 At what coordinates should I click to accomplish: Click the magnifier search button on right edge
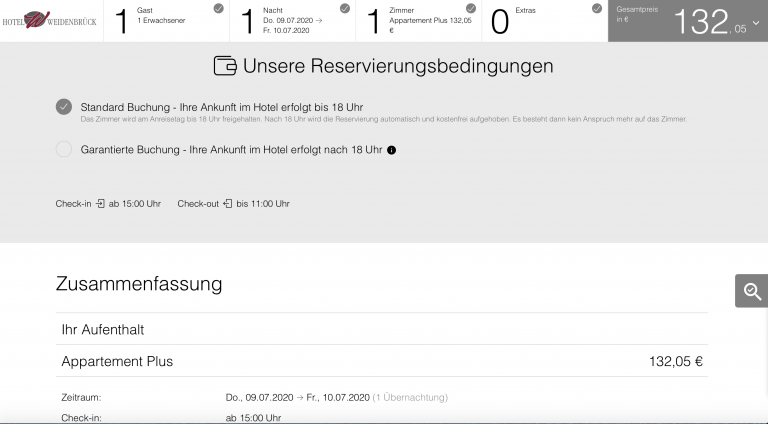[752, 291]
